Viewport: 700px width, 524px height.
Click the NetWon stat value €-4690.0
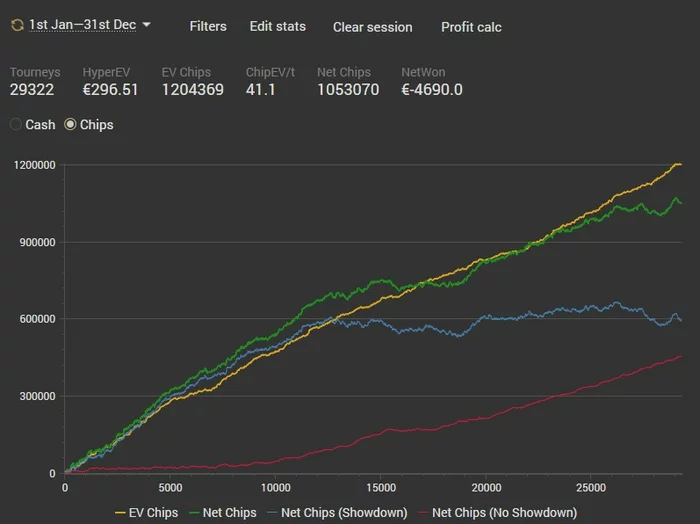(432, 90)
